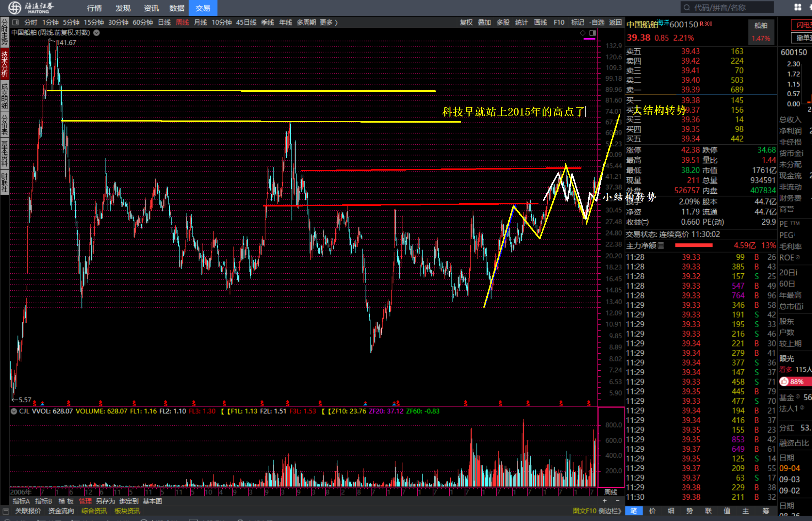Open the 分价表 sidebar tab
The height and width of the screenshot is (521, 812).
pos(5,125)
